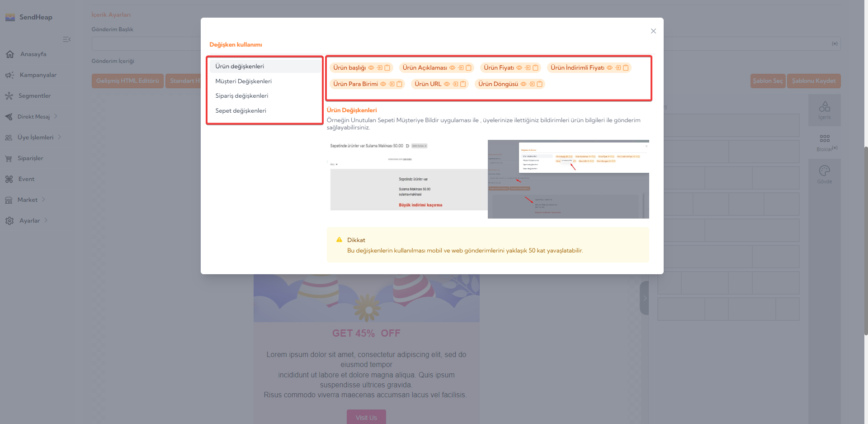The image size is (868, 424).
Task: Click the variable icon in Gönderim Başlık field
Action: click(835, 44)
